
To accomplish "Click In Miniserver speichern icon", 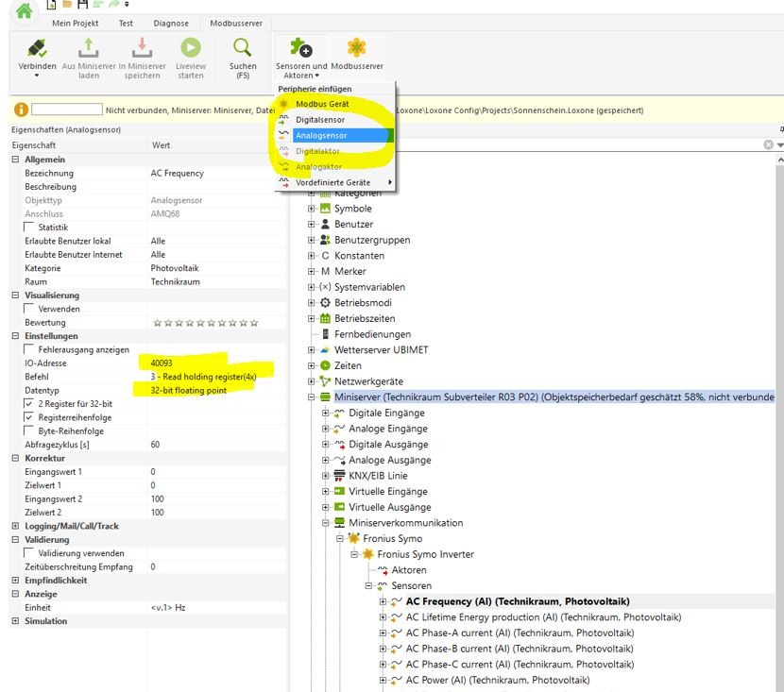I will [142, 48].
